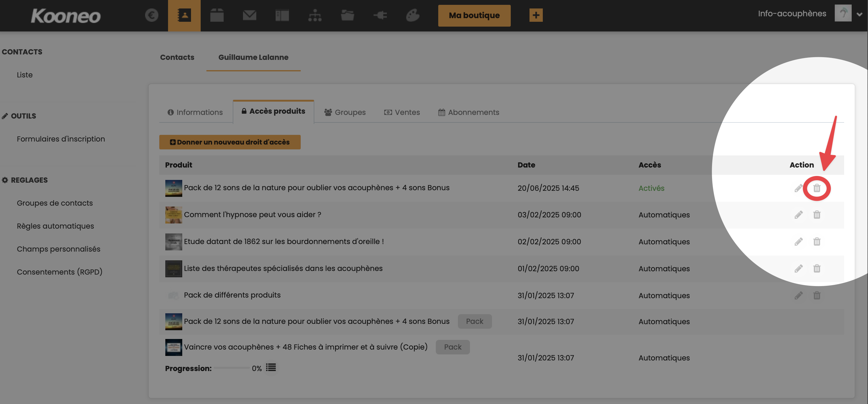Delete access for the Activés nature pack
The width and height of the screenshot is (868, 404).
[x=817, y=188]
